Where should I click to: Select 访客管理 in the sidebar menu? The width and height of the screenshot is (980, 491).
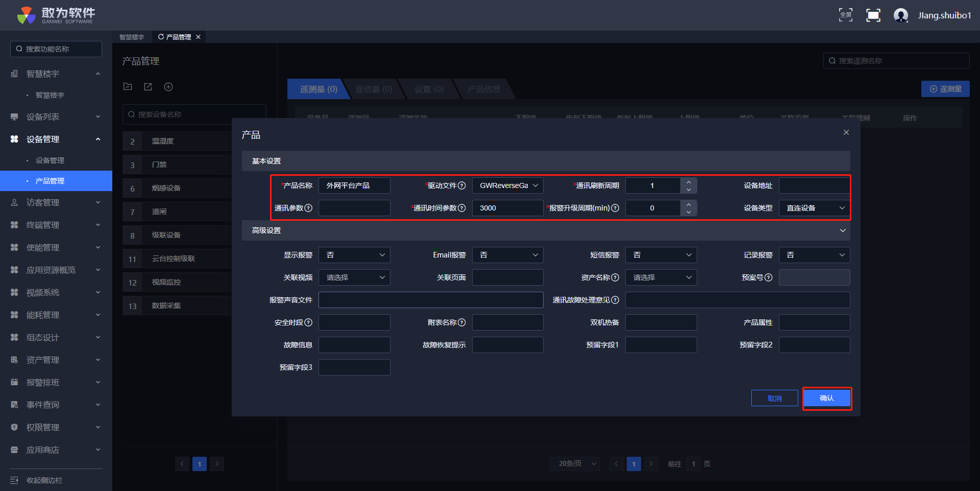43,203
